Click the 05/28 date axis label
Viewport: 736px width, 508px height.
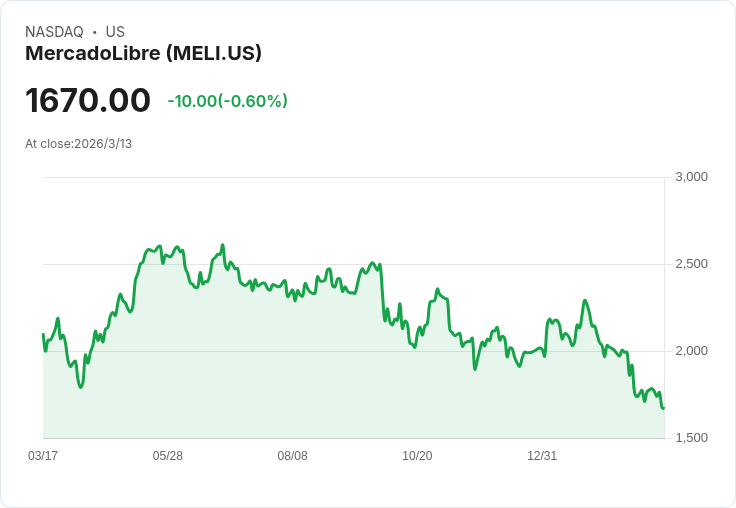click(x=168, y=455)
